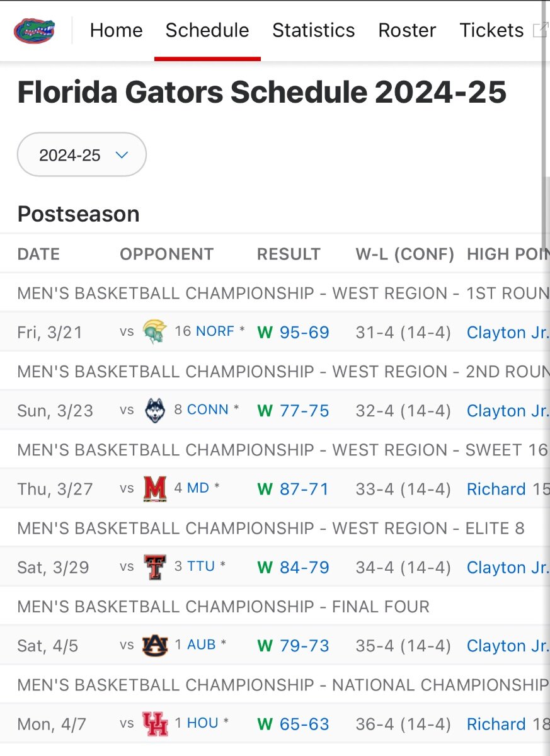Open the 84-79 Elite 8 result

[x=304, y=568]
